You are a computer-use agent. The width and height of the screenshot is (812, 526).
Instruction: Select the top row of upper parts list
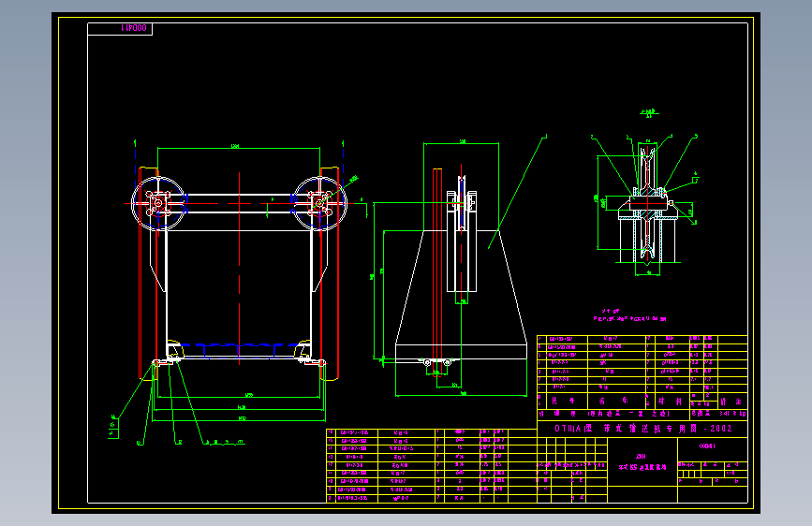coord(642,339)
